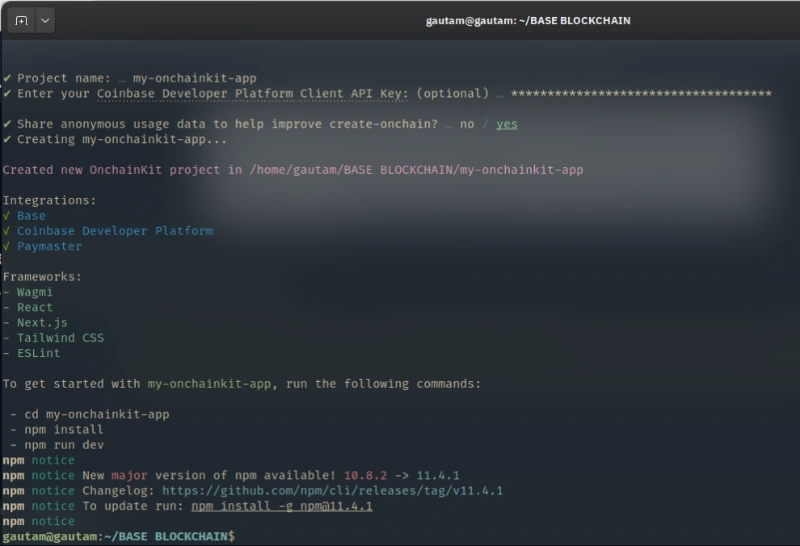800x546 pixels.
Task: Click the 'Integrations:' heading
Action: coord(49,201)
